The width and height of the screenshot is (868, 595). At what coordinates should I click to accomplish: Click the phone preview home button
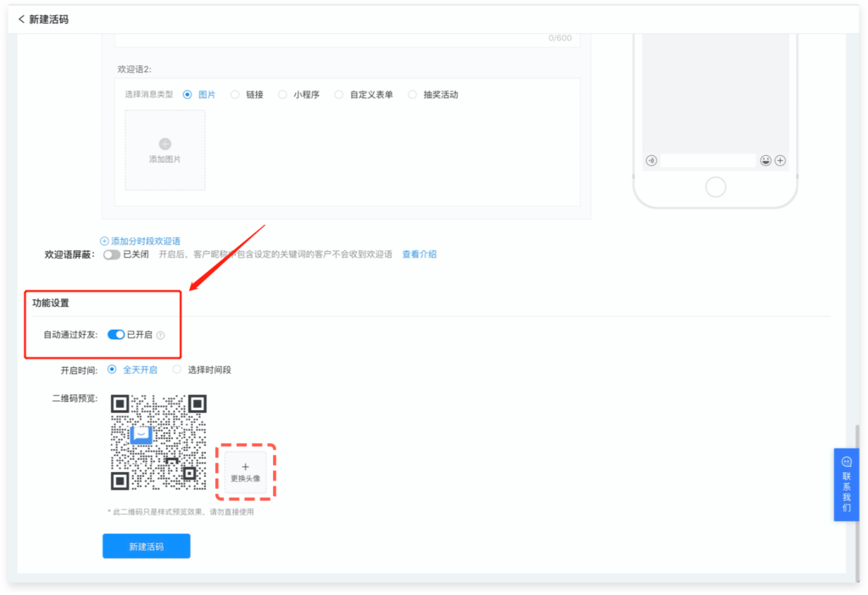point(715,187)
